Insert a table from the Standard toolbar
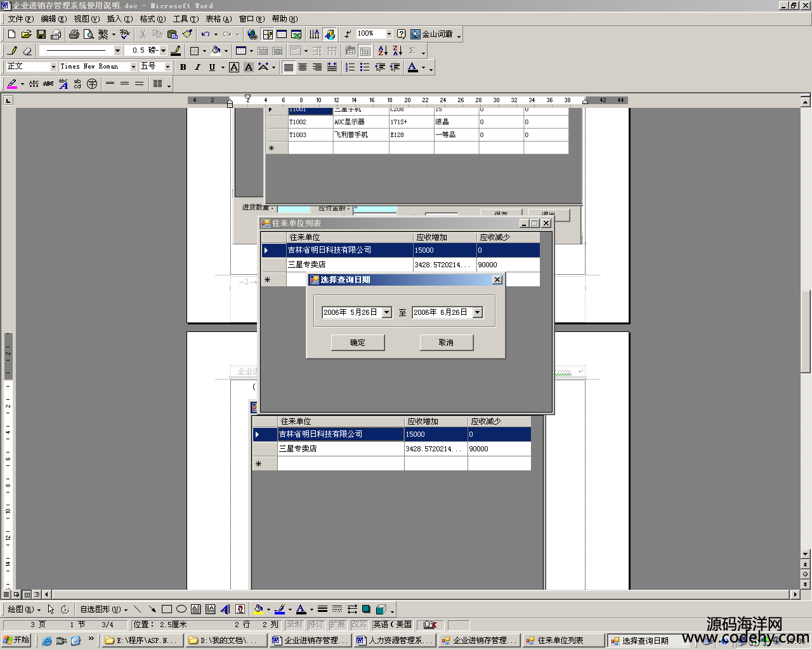Viewport: 812px width, 650px height. click(x=282, y=34)
